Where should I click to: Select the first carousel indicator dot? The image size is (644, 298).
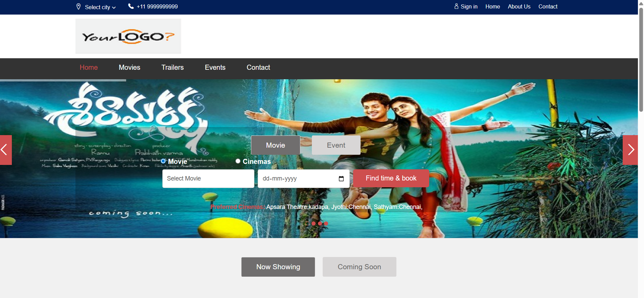coord(307,223)
